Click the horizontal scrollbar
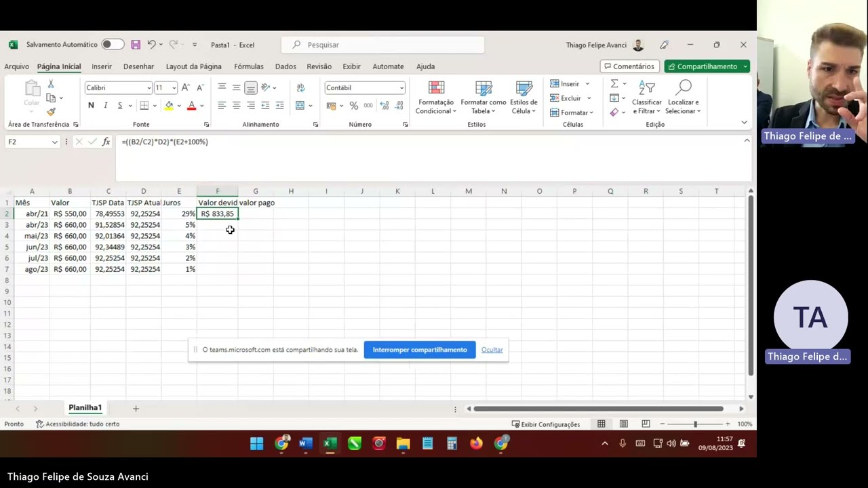Screen dimensions: 868x488 (x=598, y=409)
